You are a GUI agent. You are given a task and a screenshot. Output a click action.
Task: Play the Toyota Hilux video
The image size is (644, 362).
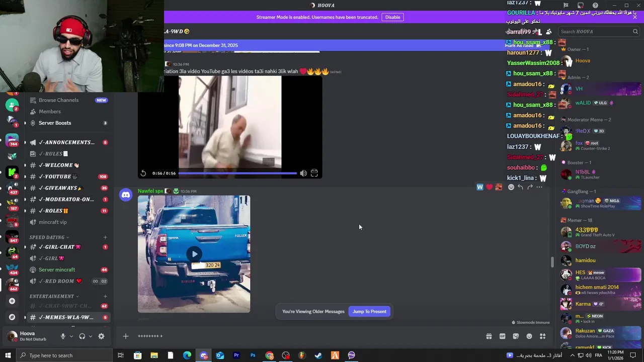[x=194, y=254]
